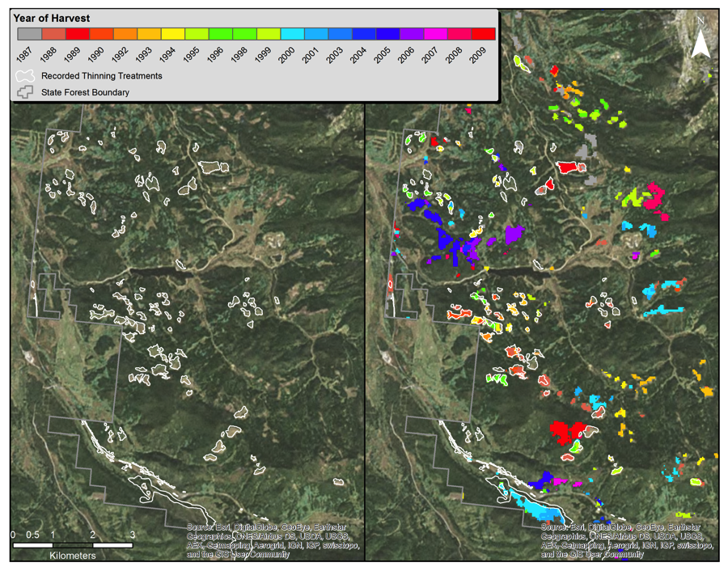Click the Recorded Thinning Treatments legend symbol

[25, 76]
